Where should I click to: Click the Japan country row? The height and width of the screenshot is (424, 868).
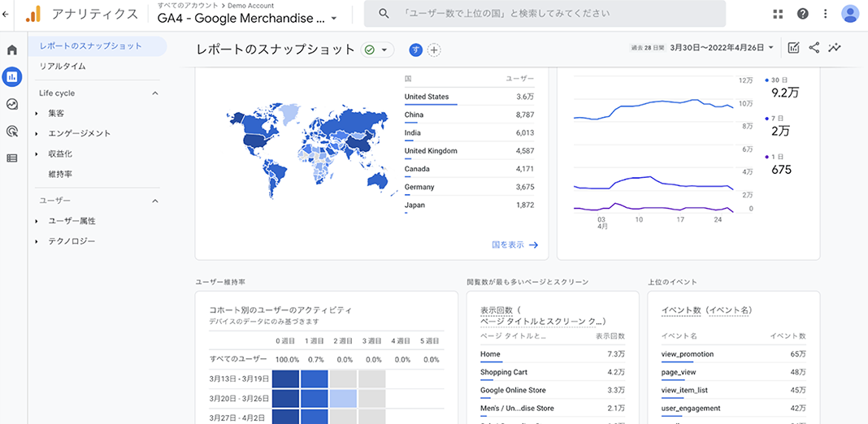[x=470, y=206]
